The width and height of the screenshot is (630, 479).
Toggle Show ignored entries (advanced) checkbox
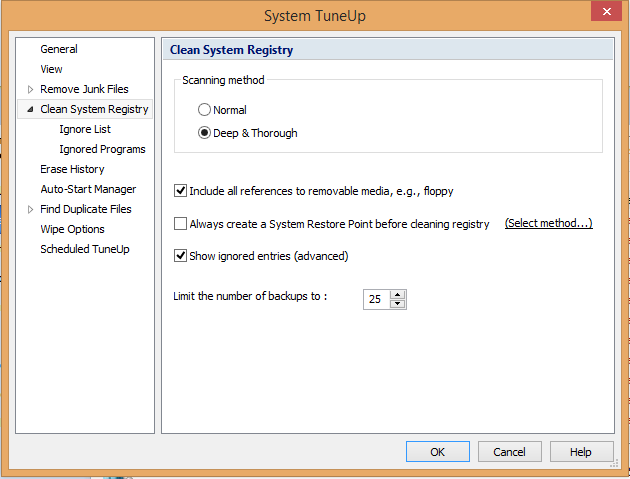click(x=180, y=256)
